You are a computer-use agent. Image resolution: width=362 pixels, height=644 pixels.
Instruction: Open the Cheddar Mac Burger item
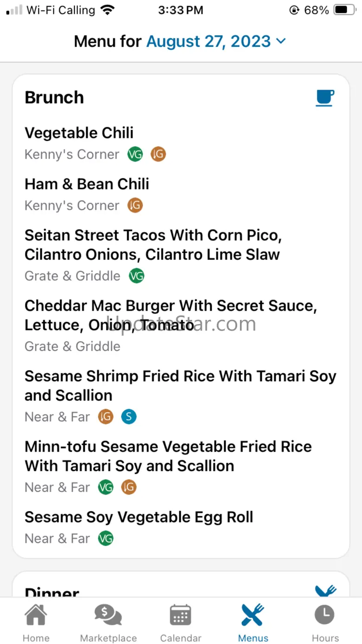(x=170, y=315)
